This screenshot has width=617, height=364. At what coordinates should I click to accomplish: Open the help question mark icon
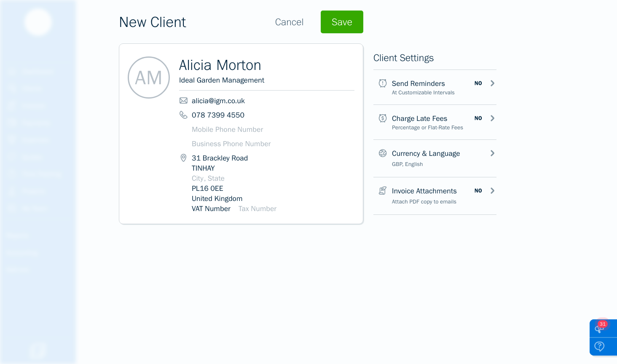599,346
